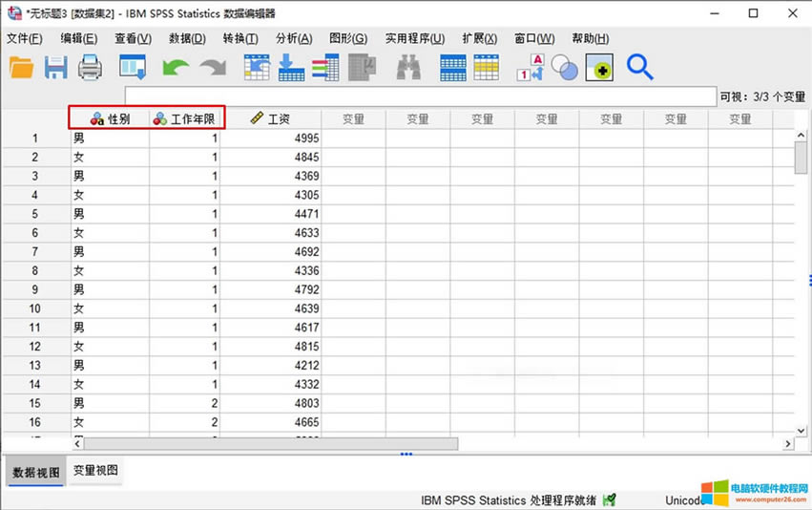This screenshot has height=510, width=812.
Task: Switch to the 变量视图 tab
Action: coord(97,472)
